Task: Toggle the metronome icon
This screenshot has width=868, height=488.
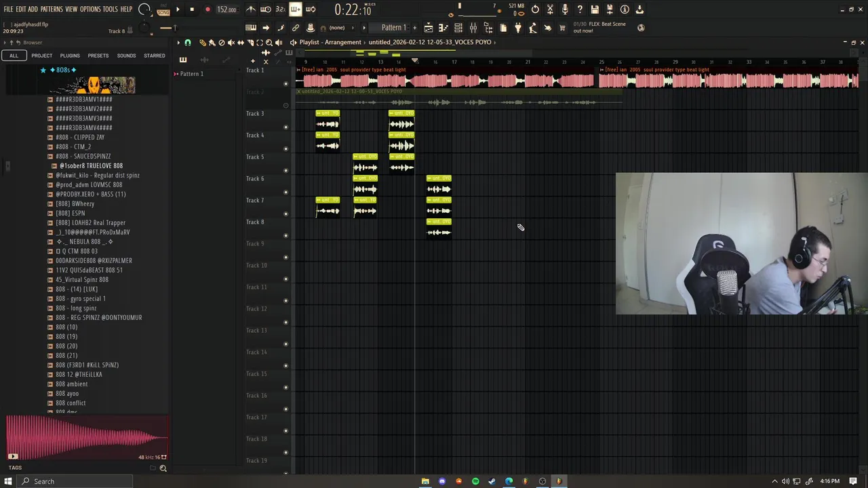Action: pyautogui.click(x=251, y=9)
